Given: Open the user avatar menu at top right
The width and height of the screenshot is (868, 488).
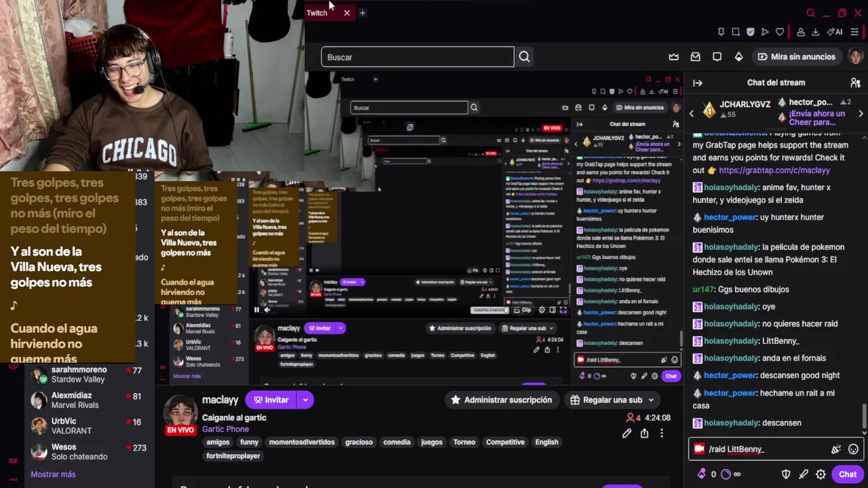Looking at the screenshot, I should (x=855, y=57).
